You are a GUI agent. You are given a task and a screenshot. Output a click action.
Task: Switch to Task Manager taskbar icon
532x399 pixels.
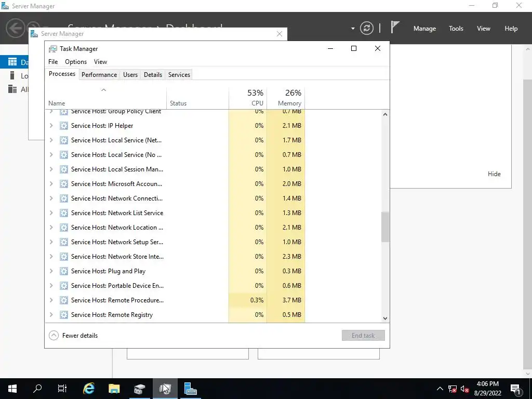165,389
